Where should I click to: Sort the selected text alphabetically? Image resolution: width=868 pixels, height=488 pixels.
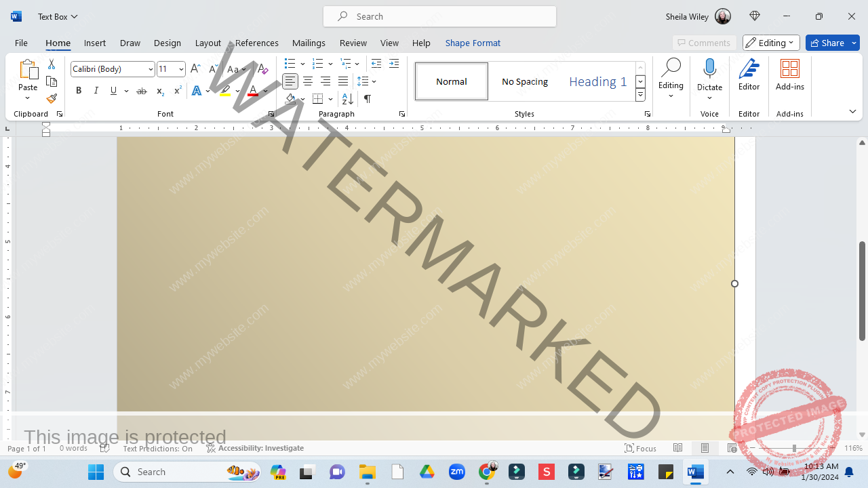click(x=348, y=99)
